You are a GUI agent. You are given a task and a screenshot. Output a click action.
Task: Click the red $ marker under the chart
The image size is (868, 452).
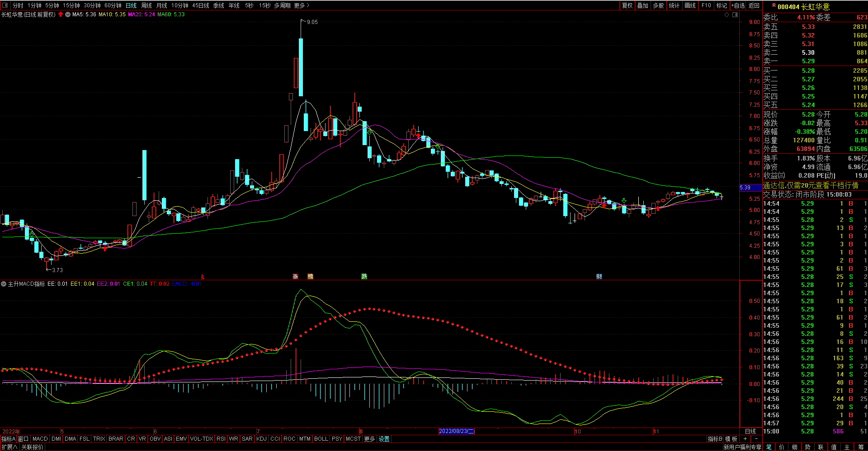click(203, 277)
